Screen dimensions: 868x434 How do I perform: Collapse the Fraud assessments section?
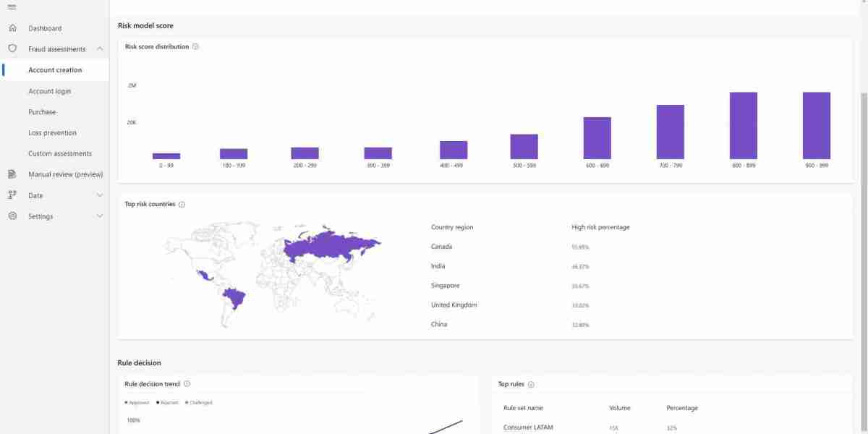pos(99,49)
